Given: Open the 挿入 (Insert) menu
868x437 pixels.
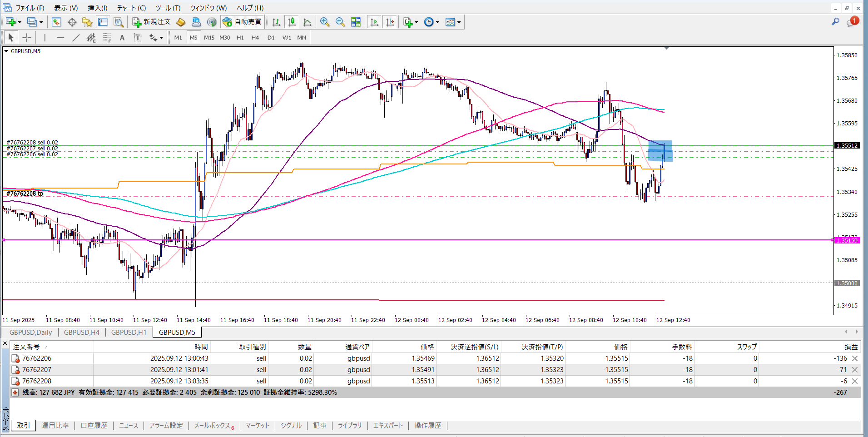Looking at the screenshot, I should (x=97, y=8).
